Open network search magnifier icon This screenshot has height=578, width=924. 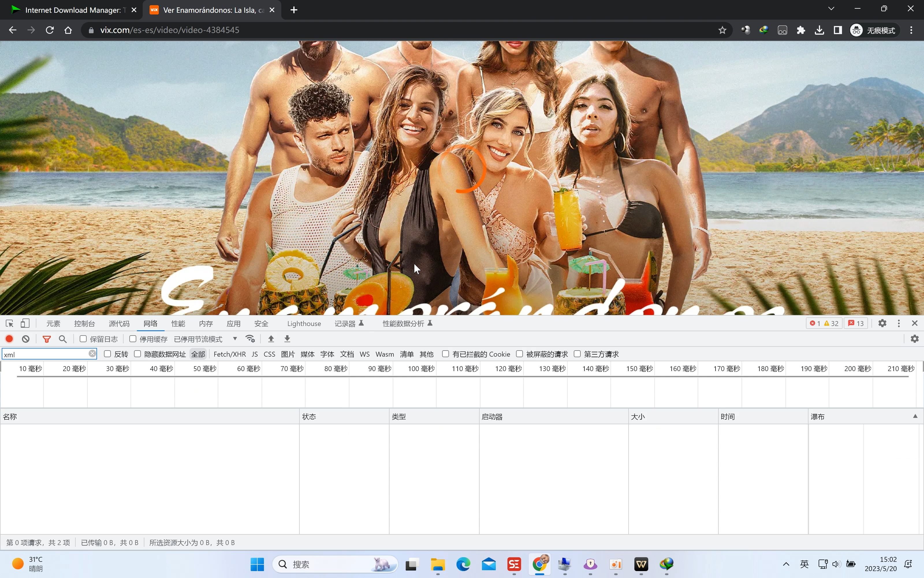click(63, 339)
